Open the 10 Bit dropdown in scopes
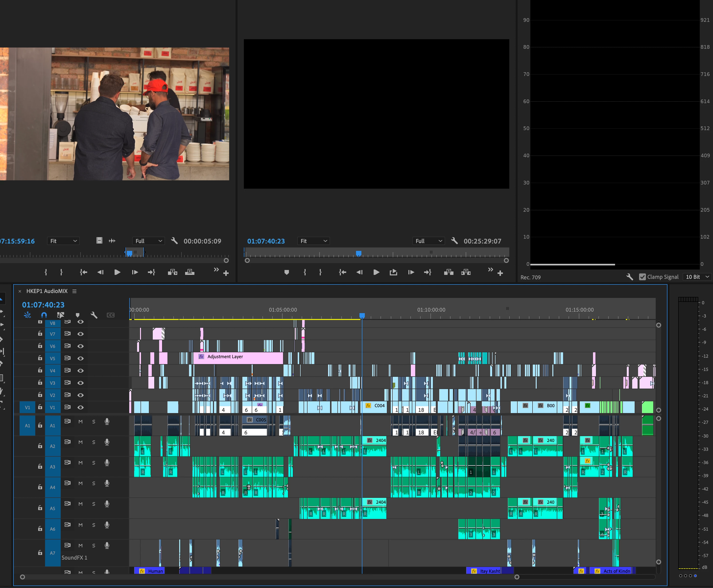This screenshot has height=588, width=713. [697, 277]
